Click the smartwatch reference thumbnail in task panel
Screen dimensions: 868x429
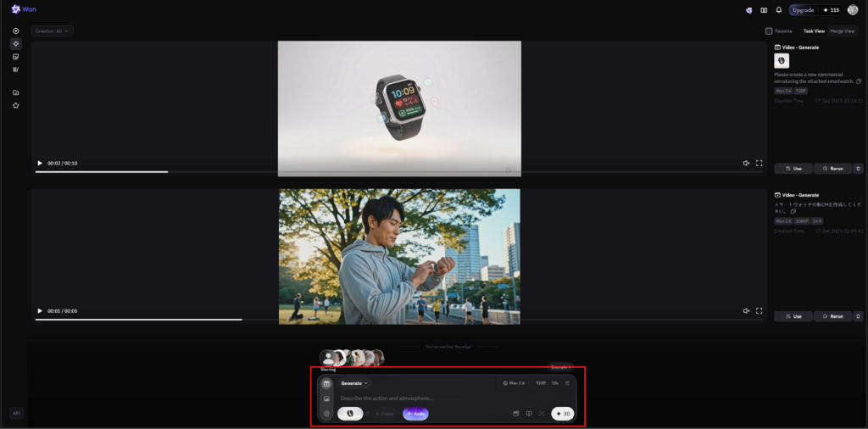[782, 61]
